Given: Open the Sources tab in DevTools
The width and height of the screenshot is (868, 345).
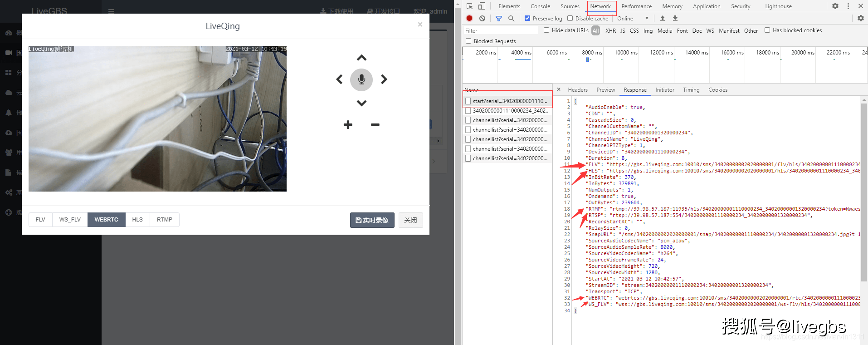Looking at the screenshot, I should coord(570,6).
